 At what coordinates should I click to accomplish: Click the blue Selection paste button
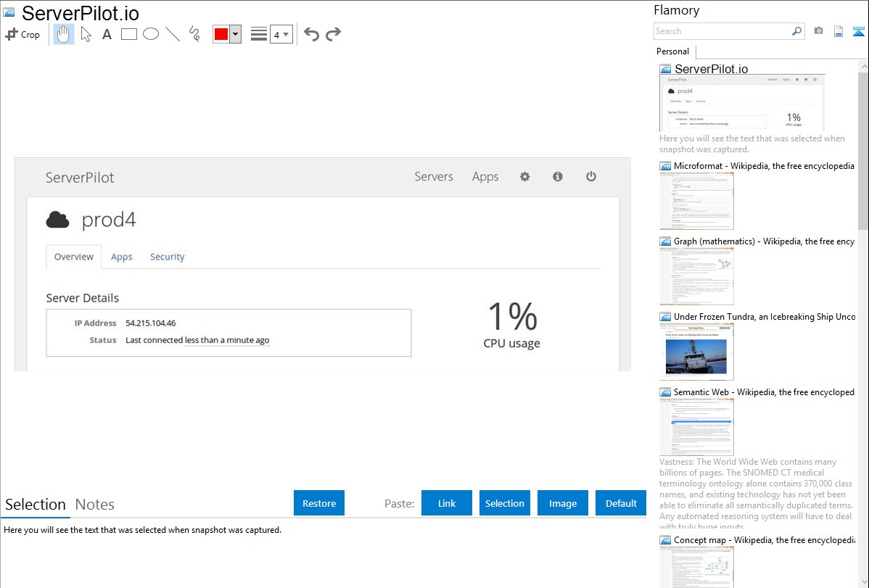[505, 502]
